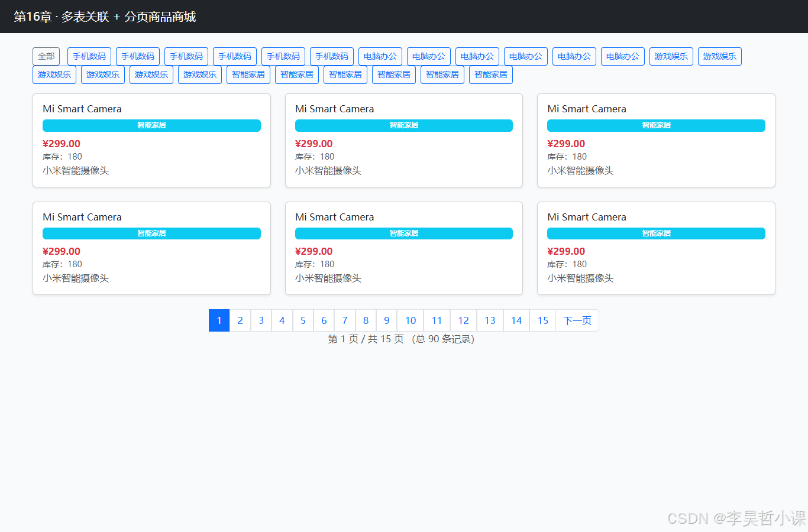Jump to page 12 of results
The width and height of the screenshot is (808, 532).
click(x=464, y=320)
